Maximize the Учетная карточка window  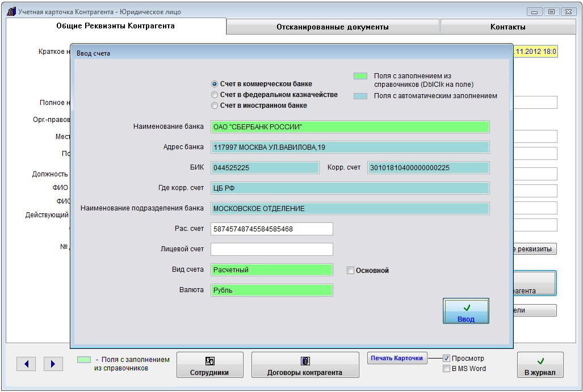click(551, 12)
